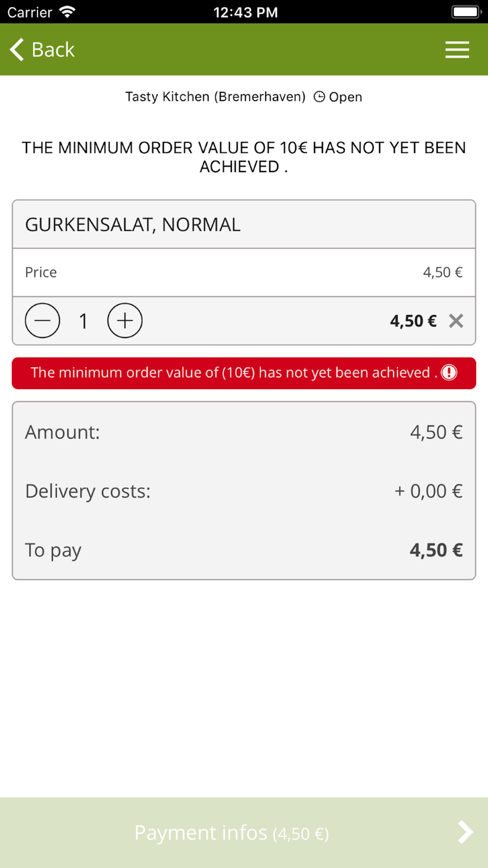
Task: Tap the minimum order value headline text
Action: pos(244,157)
